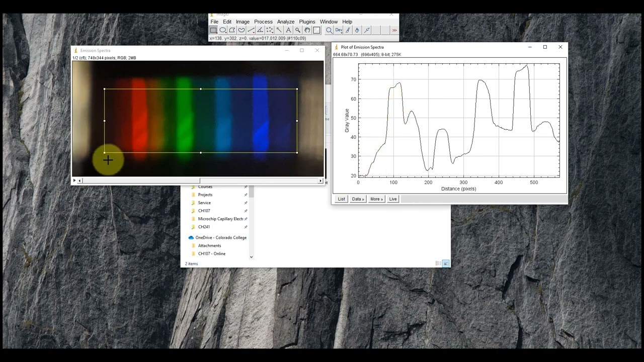
Task: Open the Process menu in ImageJ
Action: pos(263,22)
